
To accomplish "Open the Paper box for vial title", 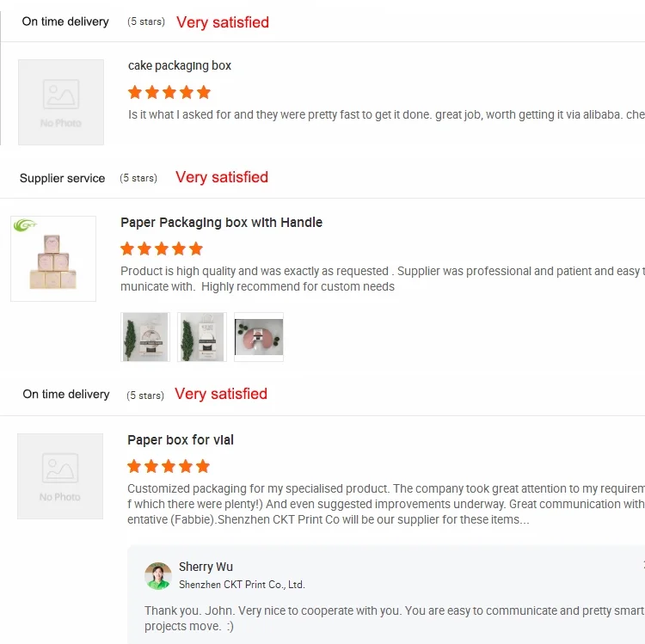I will (181, 439).
